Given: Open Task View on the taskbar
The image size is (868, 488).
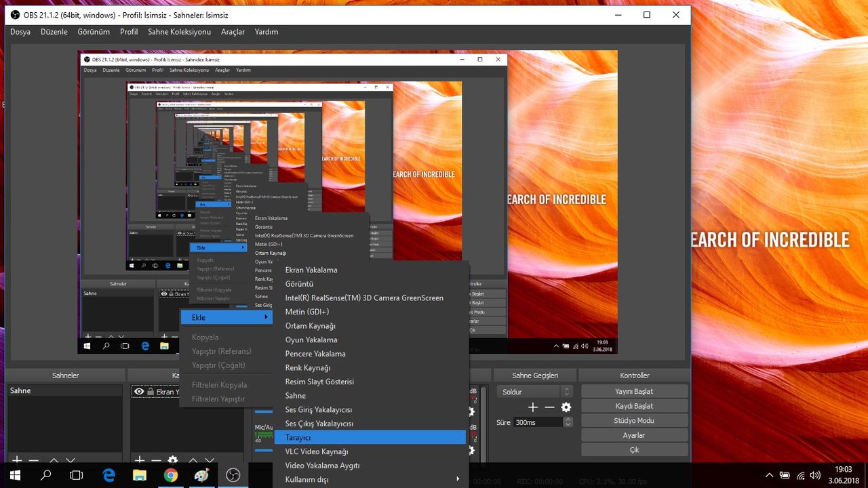Looking at the screenshot, I should [77, 475].
